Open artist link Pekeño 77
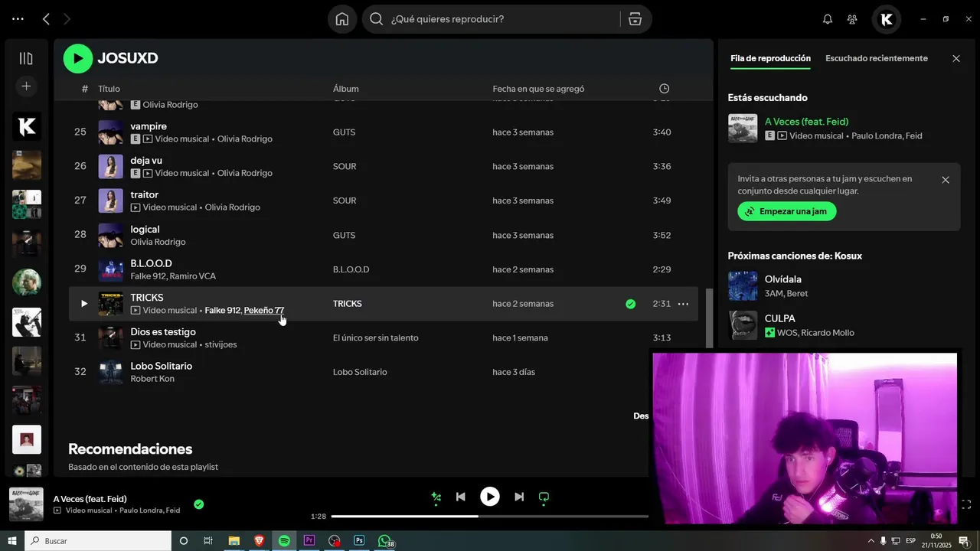 (x=264, y=311)
